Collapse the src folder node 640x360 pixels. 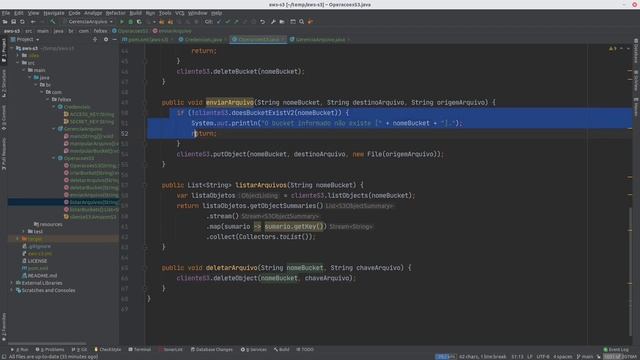point(18,63)
